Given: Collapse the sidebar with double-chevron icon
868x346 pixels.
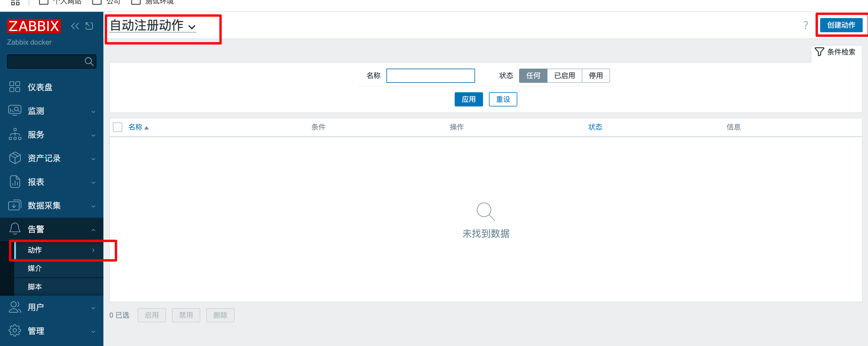Looking at the screenshot, I should click(x=75, y=26).
